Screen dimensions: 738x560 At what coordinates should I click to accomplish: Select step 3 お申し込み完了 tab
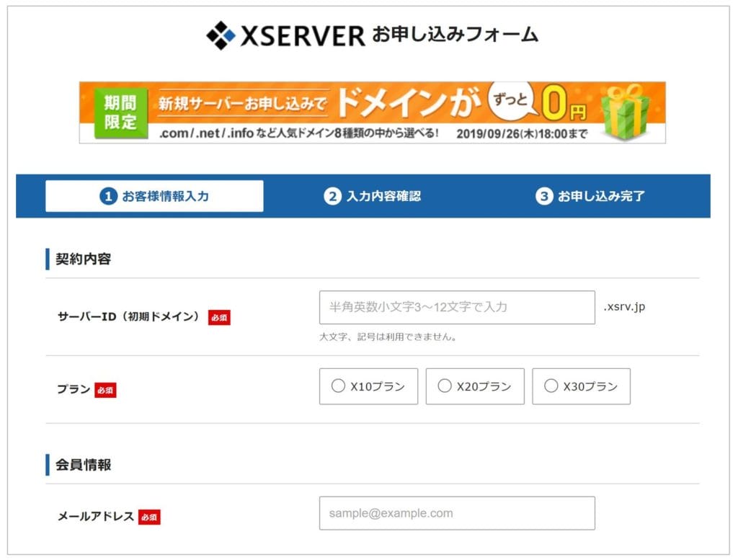click(x=590, y=196)
